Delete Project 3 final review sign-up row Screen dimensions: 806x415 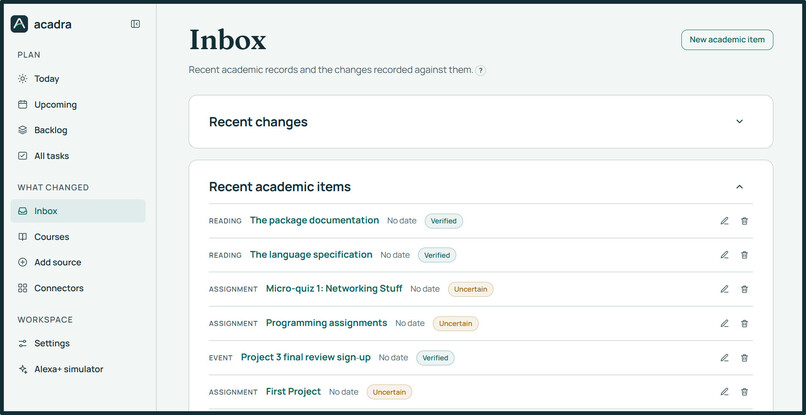pos(744,357)
